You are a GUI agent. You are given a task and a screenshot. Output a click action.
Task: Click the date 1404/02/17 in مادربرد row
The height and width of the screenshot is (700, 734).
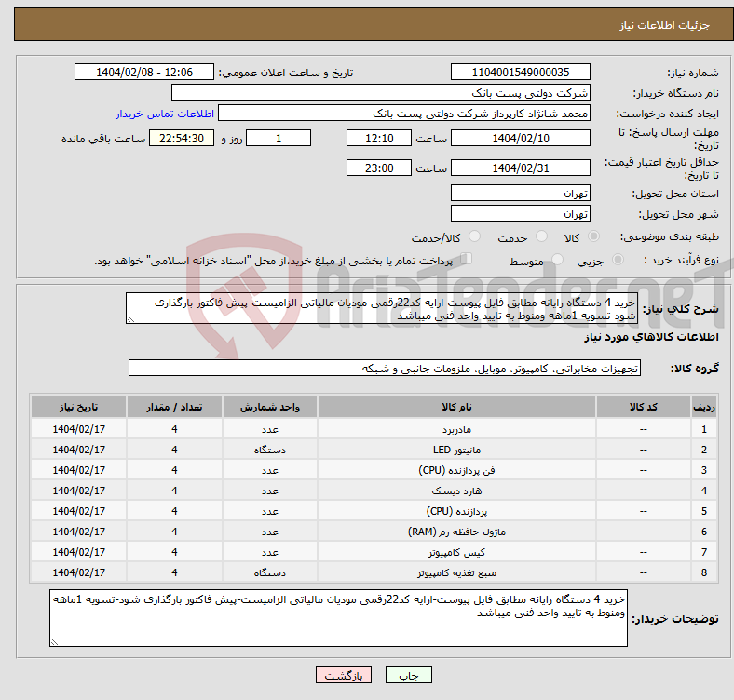[x=78, y=429]
